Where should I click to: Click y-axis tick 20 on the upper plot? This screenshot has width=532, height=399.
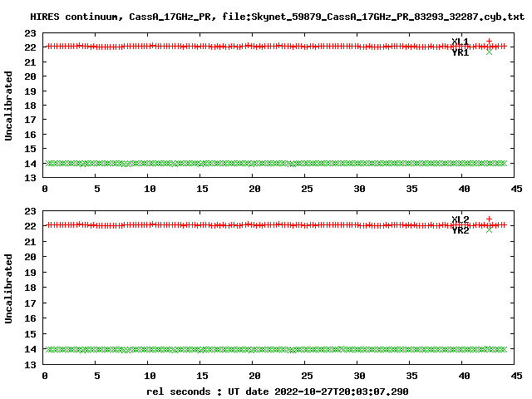pos(30,76)
